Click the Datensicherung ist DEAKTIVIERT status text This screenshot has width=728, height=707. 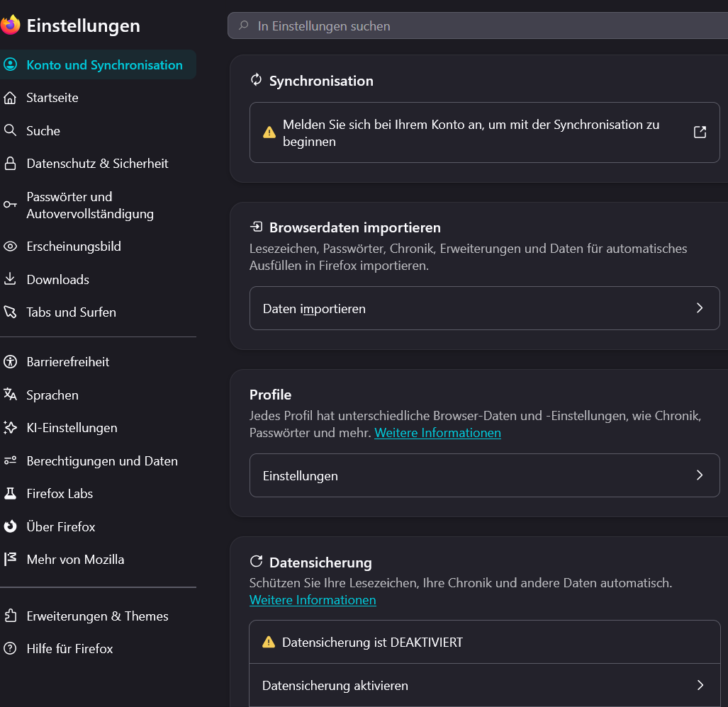coord(372,642)
